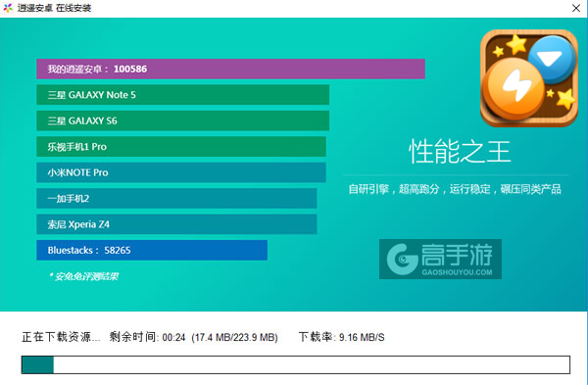Select the 索尼 Xperia Z4 bar
The width and height of the screenshot is (588, 385).
coord(176,224)
